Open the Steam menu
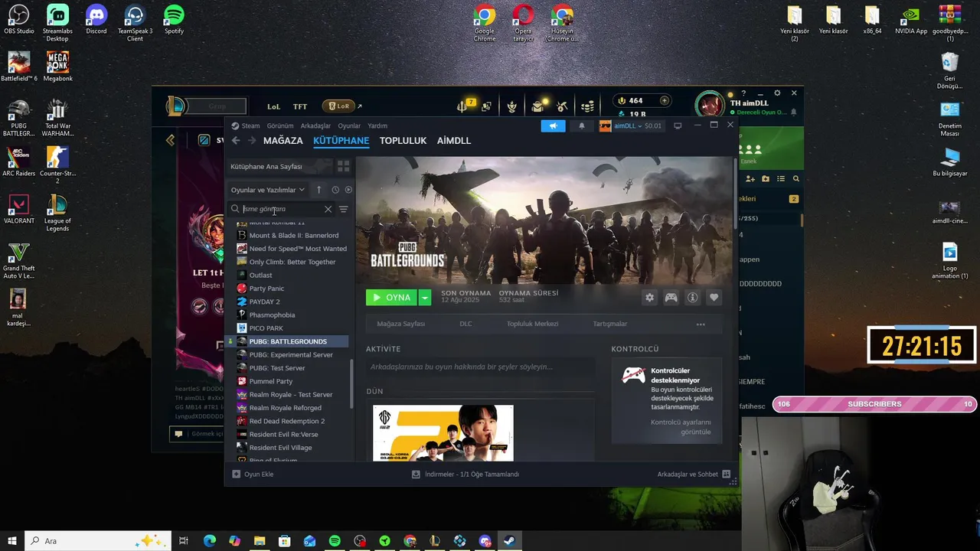The width and height of the screenshot is (980, 551). click(x=246, y=126)
